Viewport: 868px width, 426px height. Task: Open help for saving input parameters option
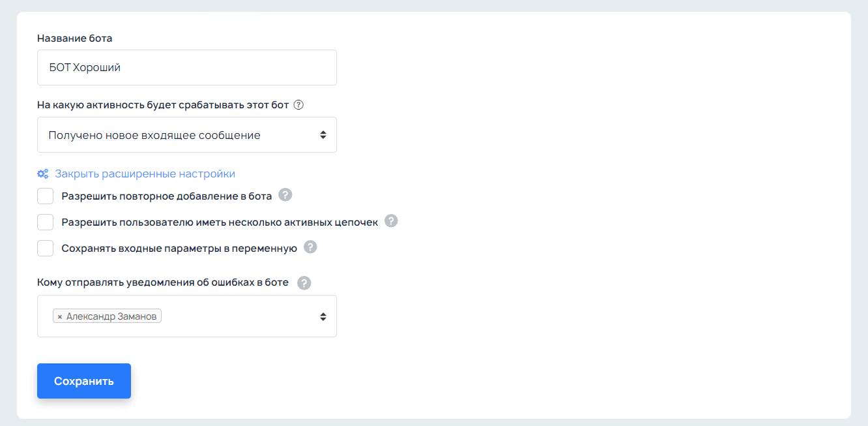(x=310, y=247)
